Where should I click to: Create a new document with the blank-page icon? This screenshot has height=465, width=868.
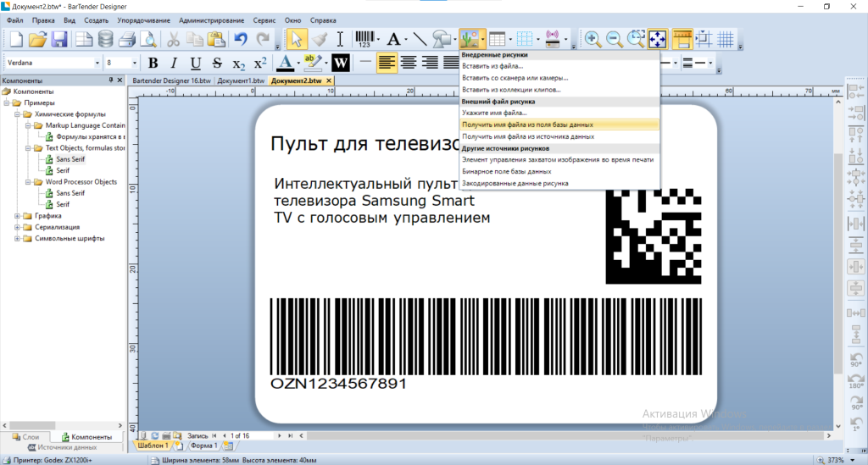pyautogui.click(x=16, y=39)
